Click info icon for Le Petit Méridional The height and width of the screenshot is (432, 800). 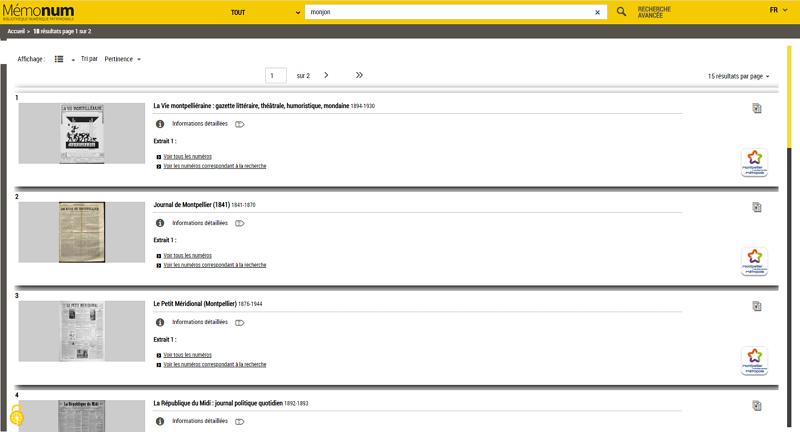(160, 322)
